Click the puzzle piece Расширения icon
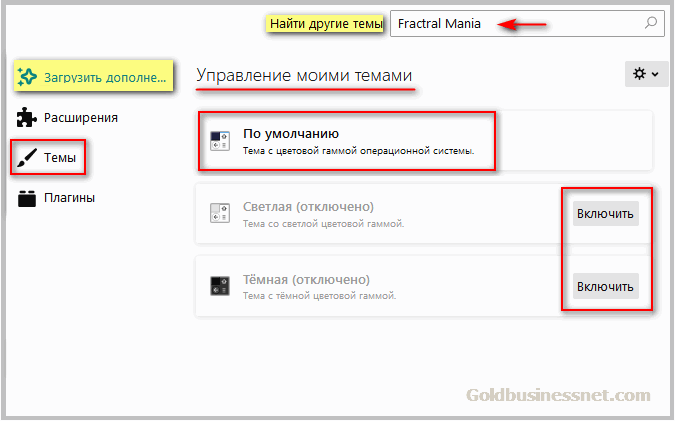Screen dimensions: 675x421 click(x=26, y=117)
